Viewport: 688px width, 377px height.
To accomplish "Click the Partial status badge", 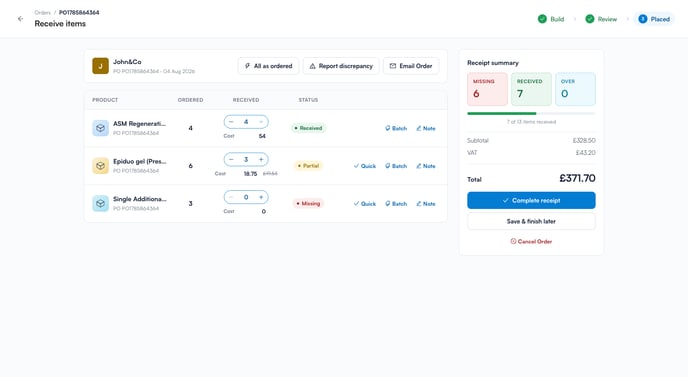I will (308, 166).
